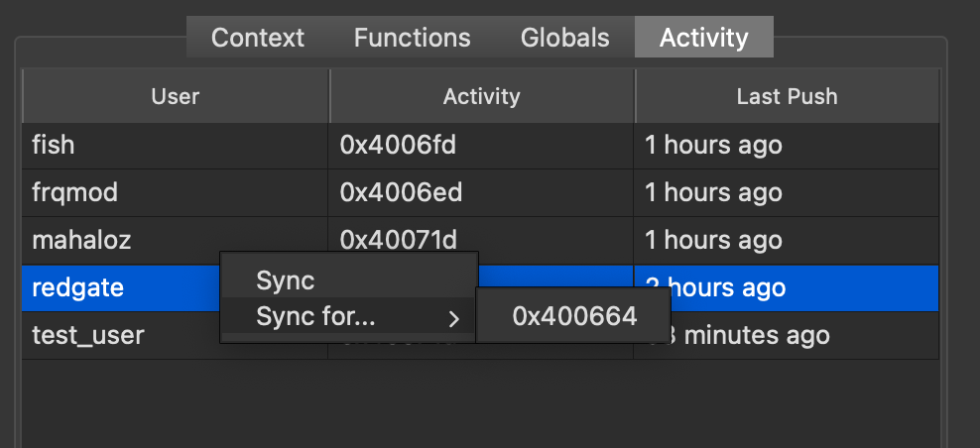
Task: Expand the 'Sync for...' submenu arrow
Action: 453,318
